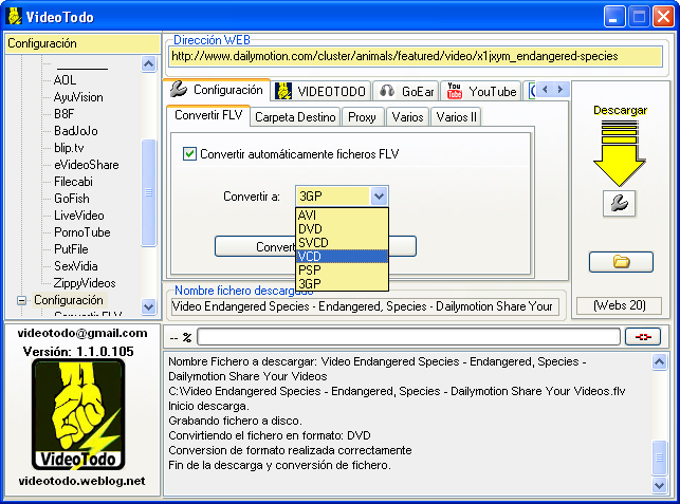
Task: Select PutFile in the site tree
Action: point(71,249)
